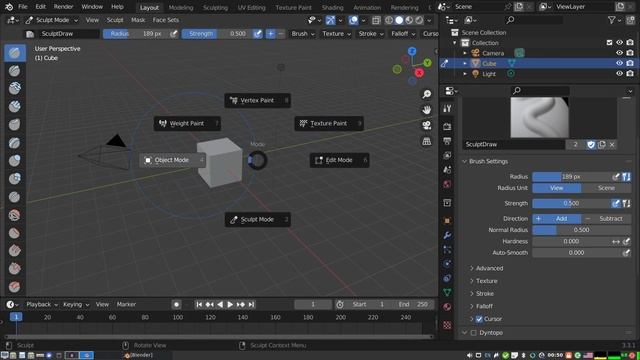
Task: Open the Tool properties tab icon
Action: (447, 109)
